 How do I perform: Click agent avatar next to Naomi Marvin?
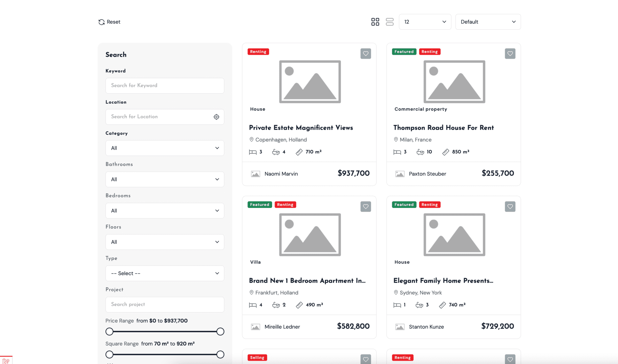[x=255, y=174]
